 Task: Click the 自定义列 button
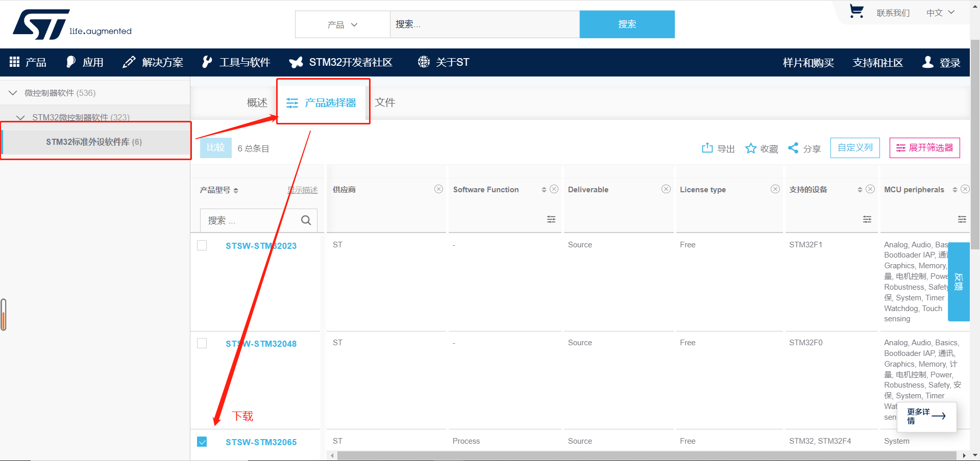click(x=855, y=148)
